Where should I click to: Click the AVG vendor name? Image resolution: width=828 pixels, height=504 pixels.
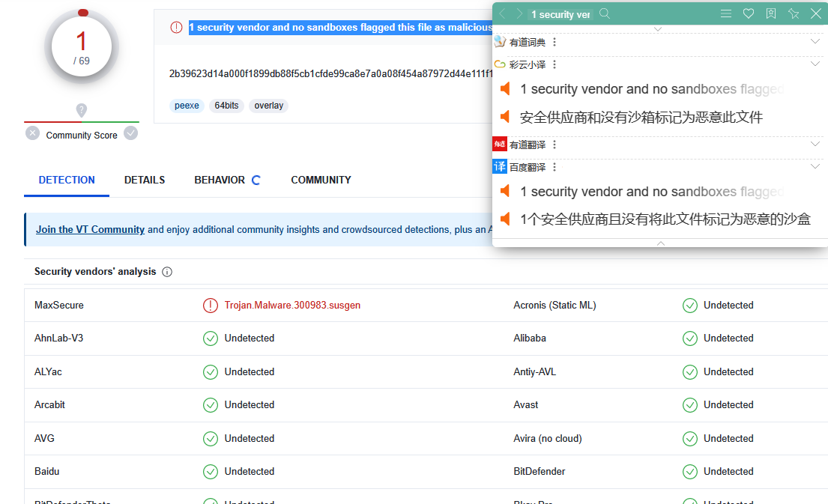[44, 439]
